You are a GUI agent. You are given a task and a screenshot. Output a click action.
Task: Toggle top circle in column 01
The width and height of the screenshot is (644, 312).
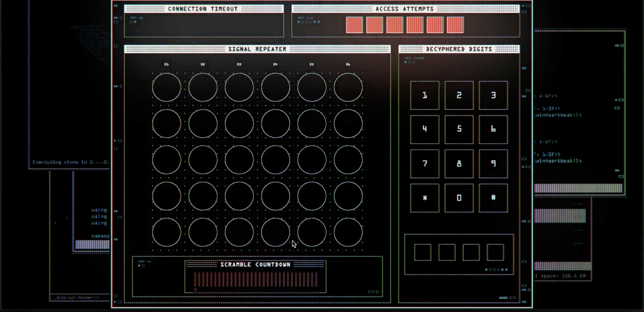(x=167, y=87)
